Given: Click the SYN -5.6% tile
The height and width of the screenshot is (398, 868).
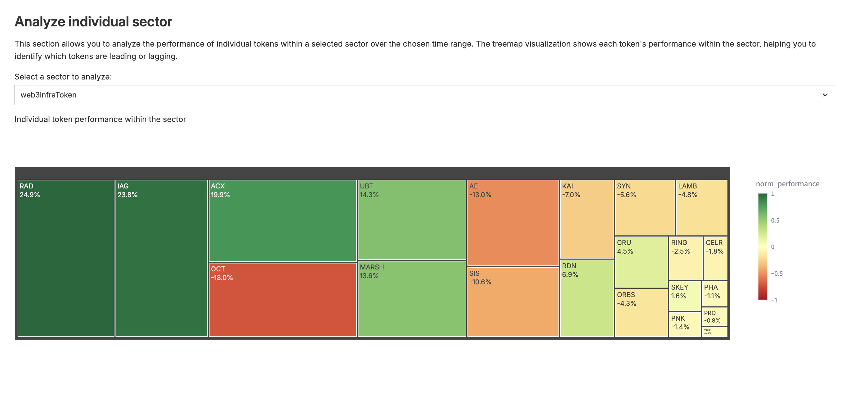Looking at the screenshot, I should click(645, 208).
